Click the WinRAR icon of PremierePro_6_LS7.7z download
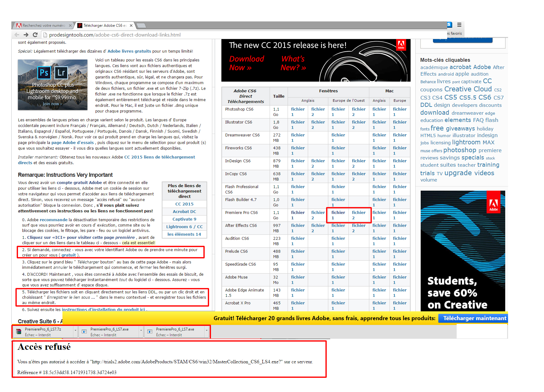The image size is (544, 392). pyautogui.click(x=19, y=331)
